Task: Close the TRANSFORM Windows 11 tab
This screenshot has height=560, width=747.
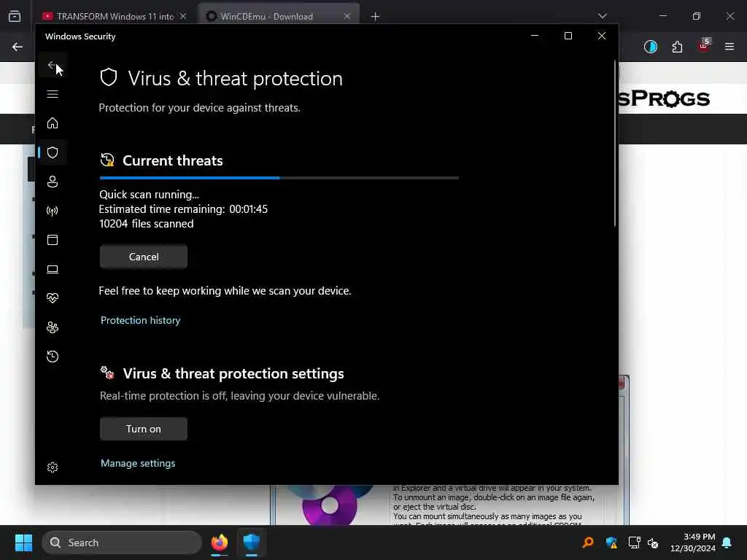Action: point(183,16)
